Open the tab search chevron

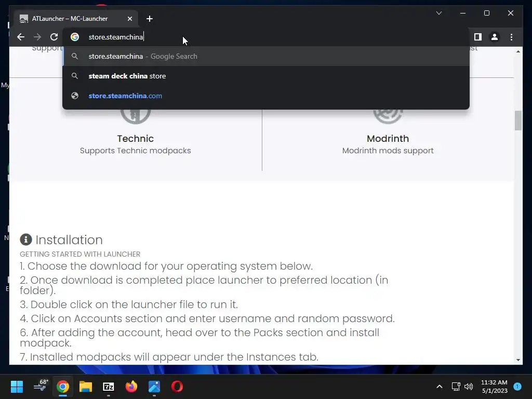[x=439, y=13]
